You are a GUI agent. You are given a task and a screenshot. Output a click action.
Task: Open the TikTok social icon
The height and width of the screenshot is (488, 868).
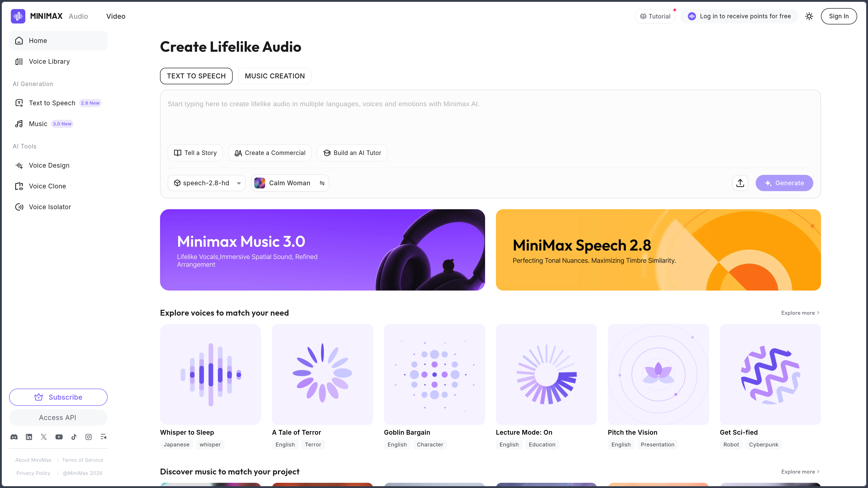74,437
